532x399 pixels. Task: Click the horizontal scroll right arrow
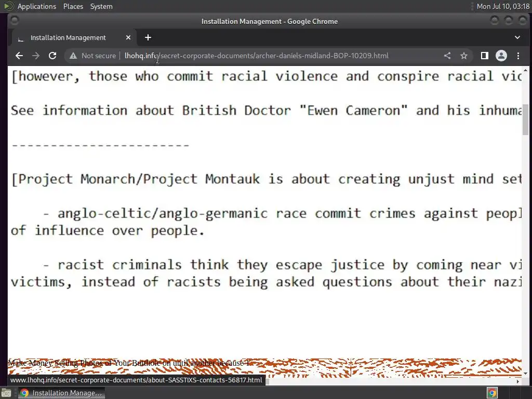coord(518,381)
